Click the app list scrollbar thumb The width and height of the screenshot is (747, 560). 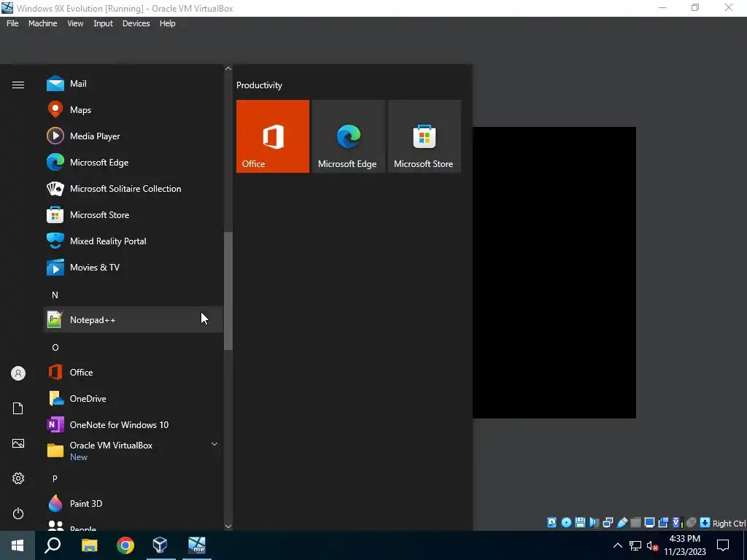pyautogui.click(x=228, y=290)
